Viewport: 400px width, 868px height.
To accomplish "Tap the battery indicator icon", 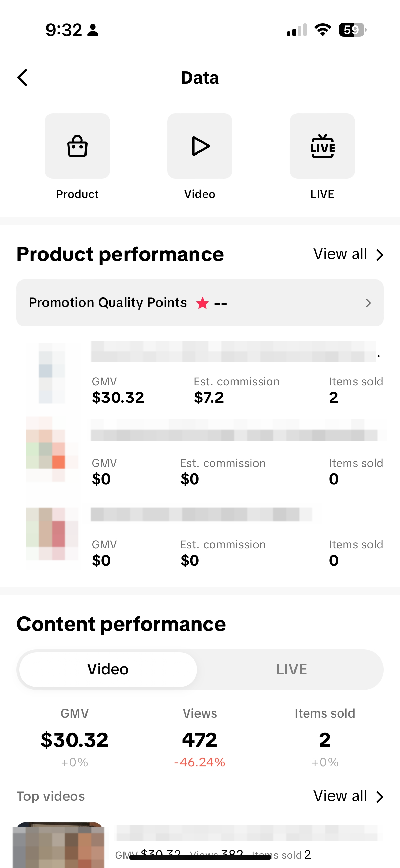I will [x=353, y=30].
